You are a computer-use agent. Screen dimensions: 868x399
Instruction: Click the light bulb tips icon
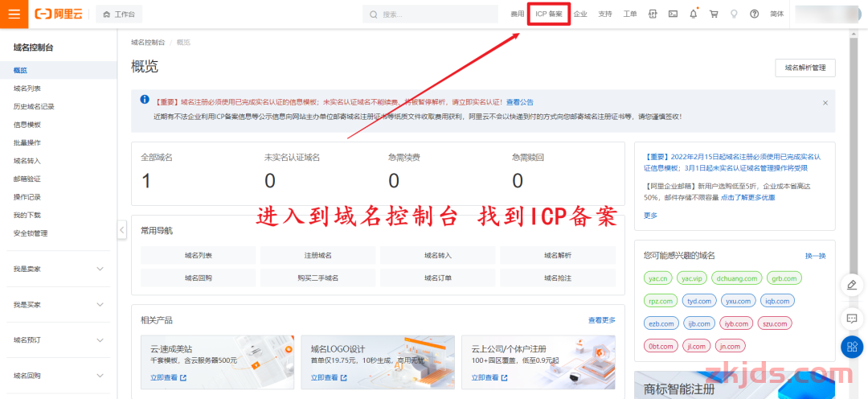(735, 14)
